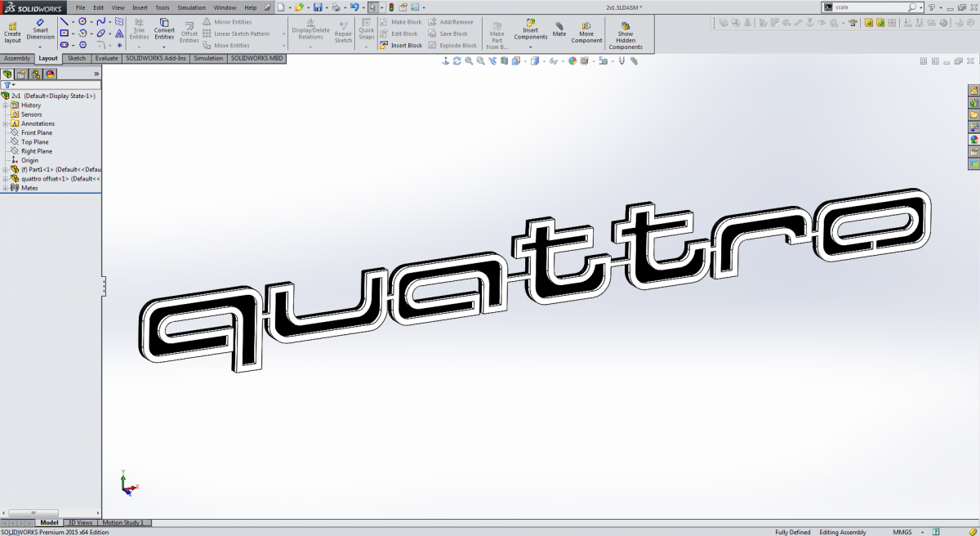Expand the Part1<1> component node
Screen dimensions: 980x536
click(5, 169)
